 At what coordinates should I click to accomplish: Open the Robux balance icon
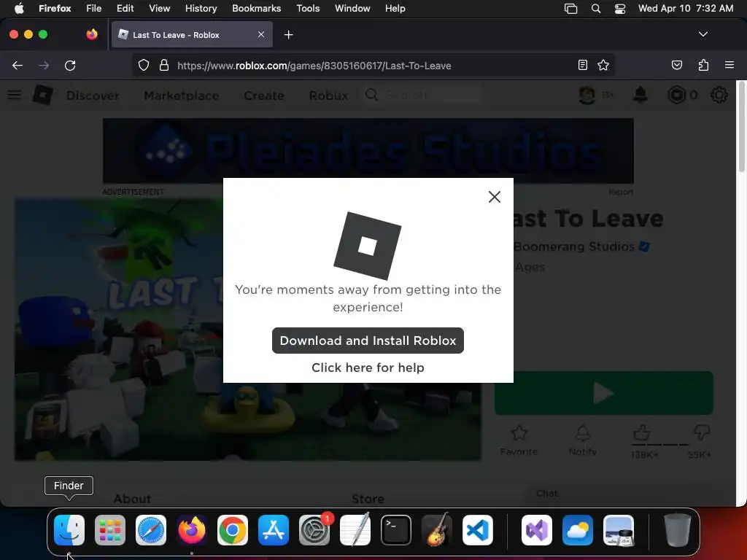676,96
